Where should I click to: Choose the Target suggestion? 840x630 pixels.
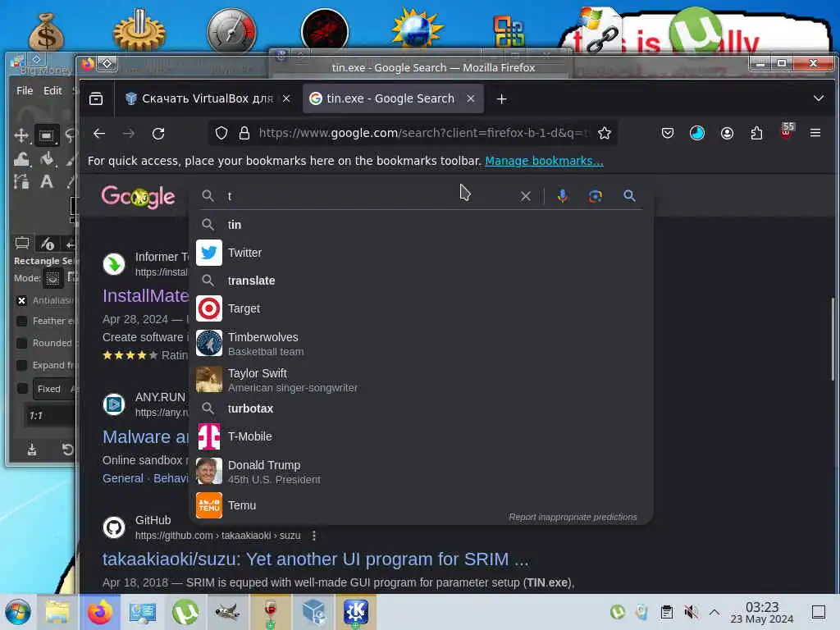(421, 308)
